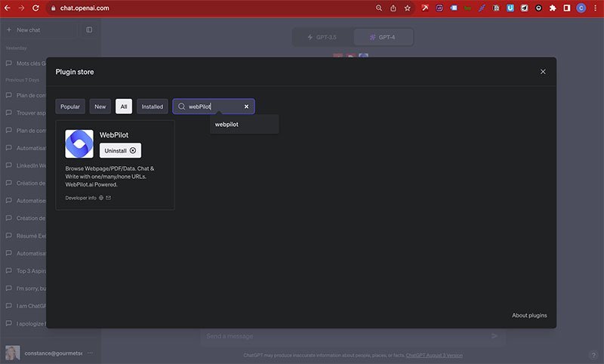Open WebPilot developer email icon

pyautogui.click(x=108, y=198)
